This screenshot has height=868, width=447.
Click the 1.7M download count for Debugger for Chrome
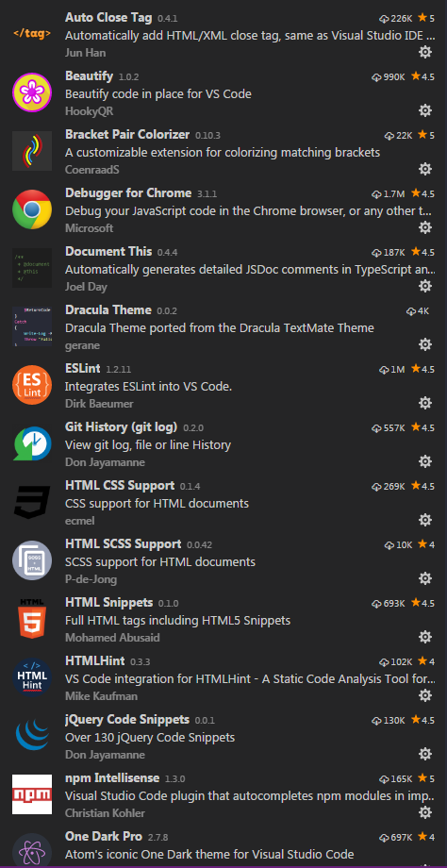click(389, 193)
